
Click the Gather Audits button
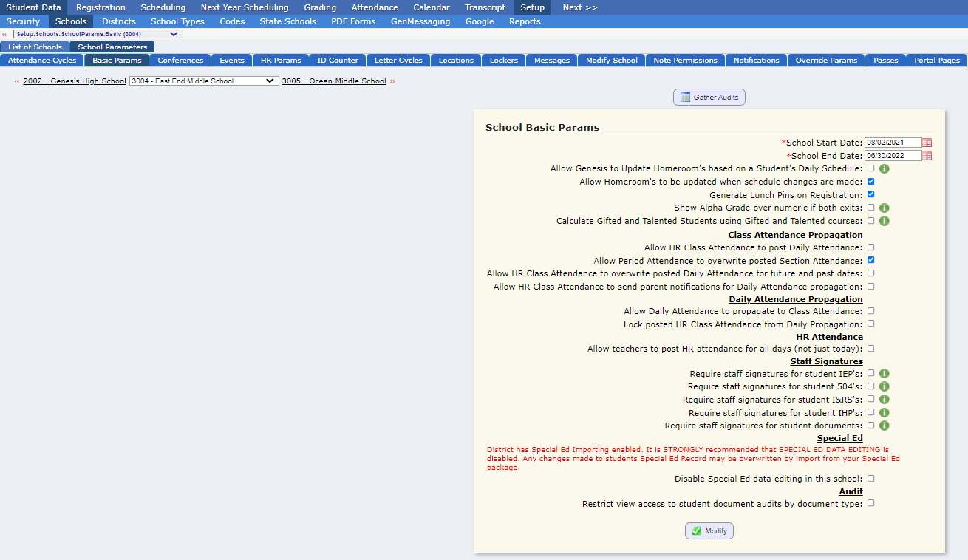tap(709, 97)
